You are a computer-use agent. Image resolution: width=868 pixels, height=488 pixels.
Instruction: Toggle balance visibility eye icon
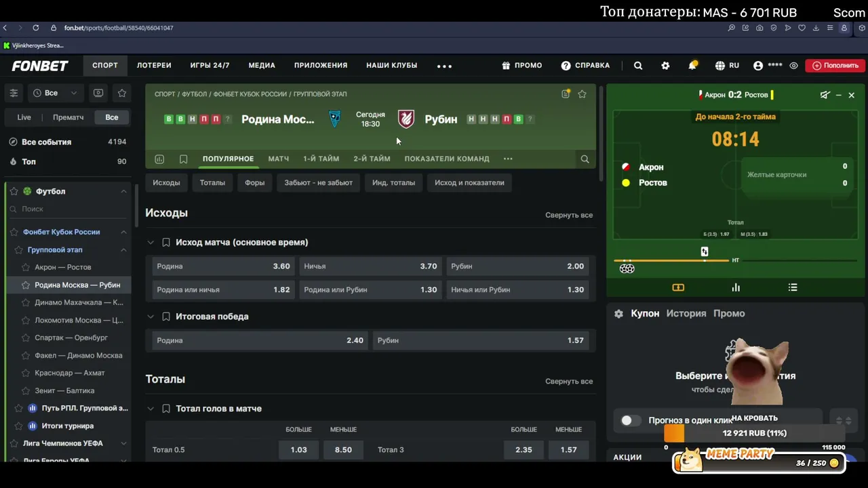coord(793,66)
